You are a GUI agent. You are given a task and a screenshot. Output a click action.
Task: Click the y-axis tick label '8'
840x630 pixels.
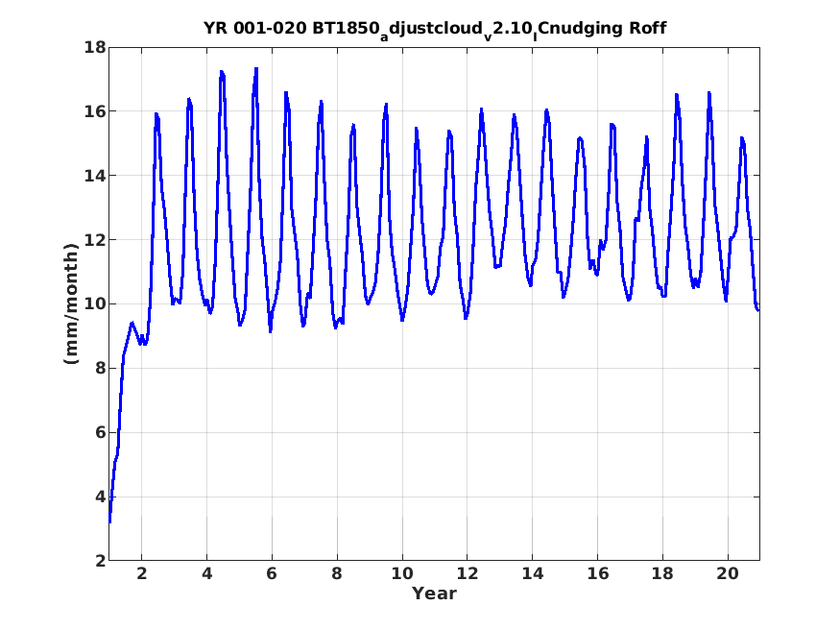[100, 369]
